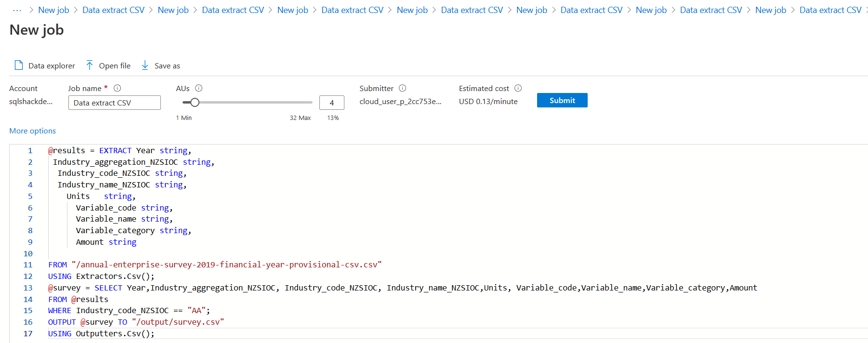
Task: Click the Job name info icon
Action: pos(117,88)
